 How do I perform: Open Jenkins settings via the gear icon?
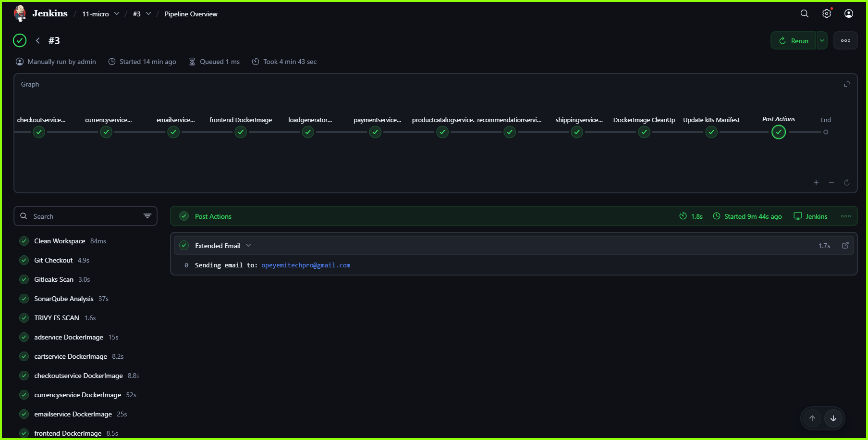827,13
